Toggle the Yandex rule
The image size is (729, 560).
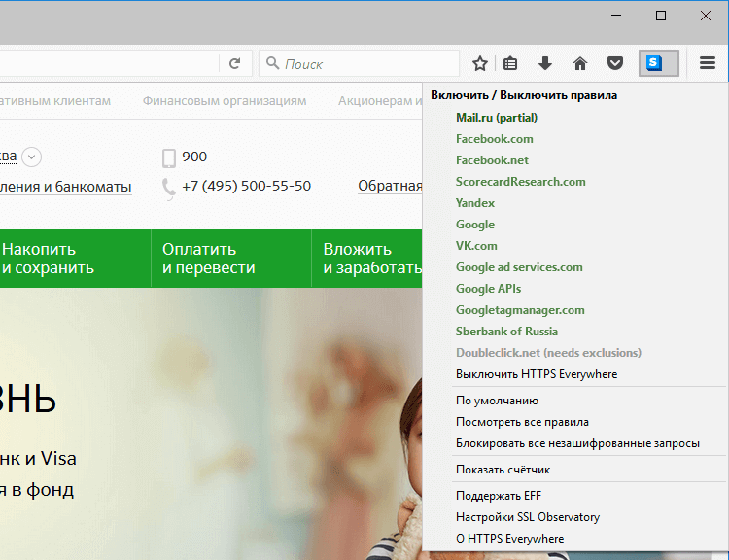tap(474, 203)
